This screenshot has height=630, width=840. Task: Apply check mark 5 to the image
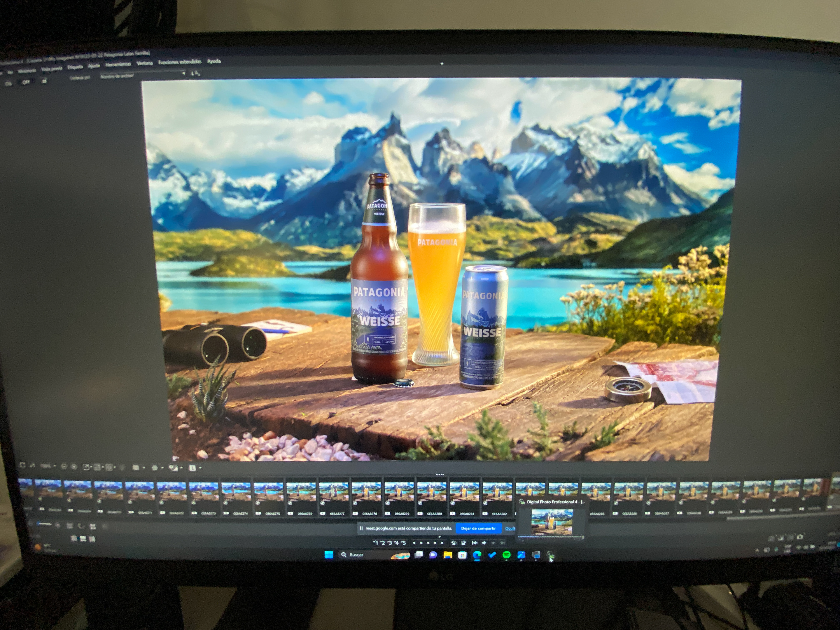[x=403, y=543]
